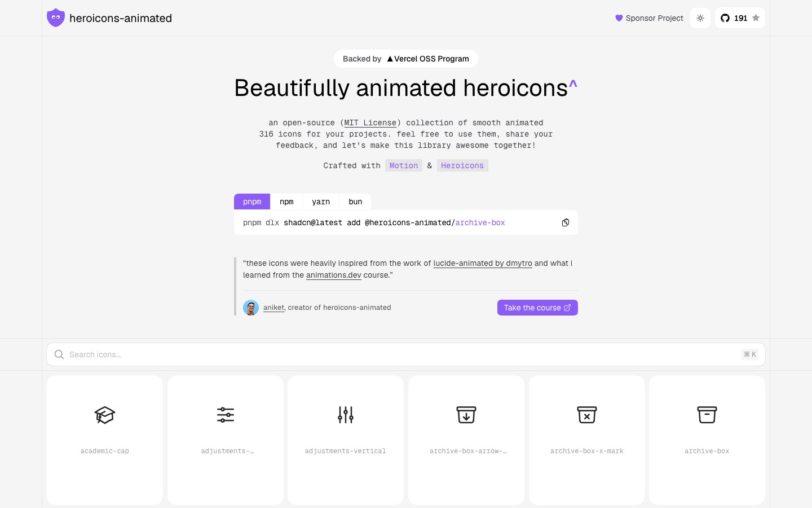Click the shadcn install command text
Viewport: 812px width, 508px height.
pos(374,222)
